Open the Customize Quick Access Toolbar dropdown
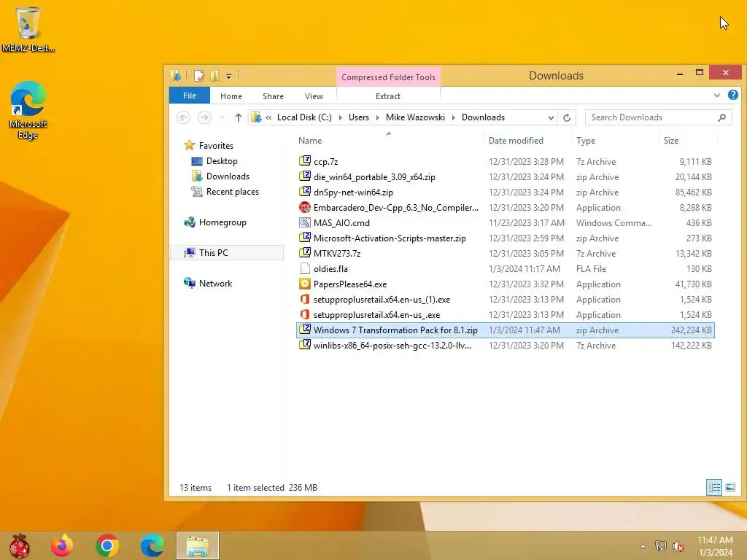This screenshot has width=747, height=560. tap(228, 76)
